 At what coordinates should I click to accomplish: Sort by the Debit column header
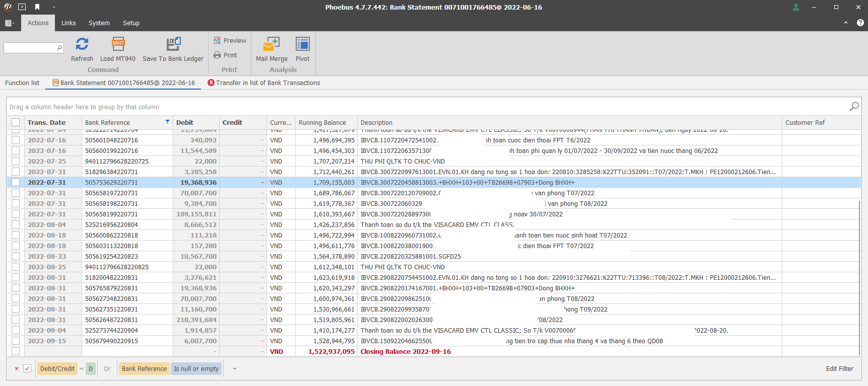195,122
